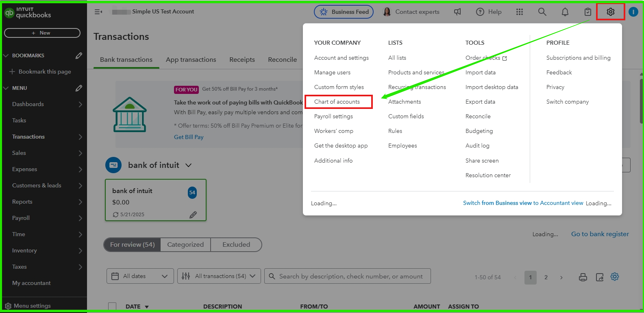This screenshot has height=313, width=644.
Task: Switch to Reconcile tab
Action: 282,59
